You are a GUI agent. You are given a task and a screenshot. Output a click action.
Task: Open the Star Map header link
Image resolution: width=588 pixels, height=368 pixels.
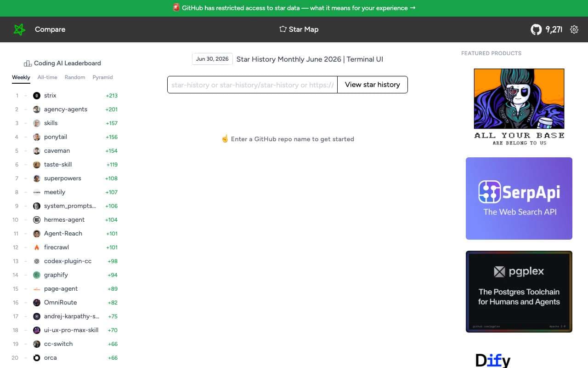299,29
